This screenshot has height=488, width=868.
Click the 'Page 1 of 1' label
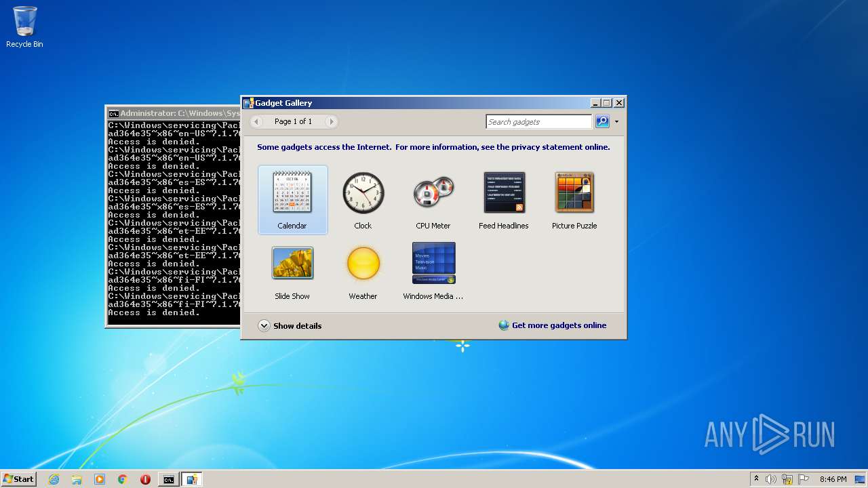(x=293, y=121)
